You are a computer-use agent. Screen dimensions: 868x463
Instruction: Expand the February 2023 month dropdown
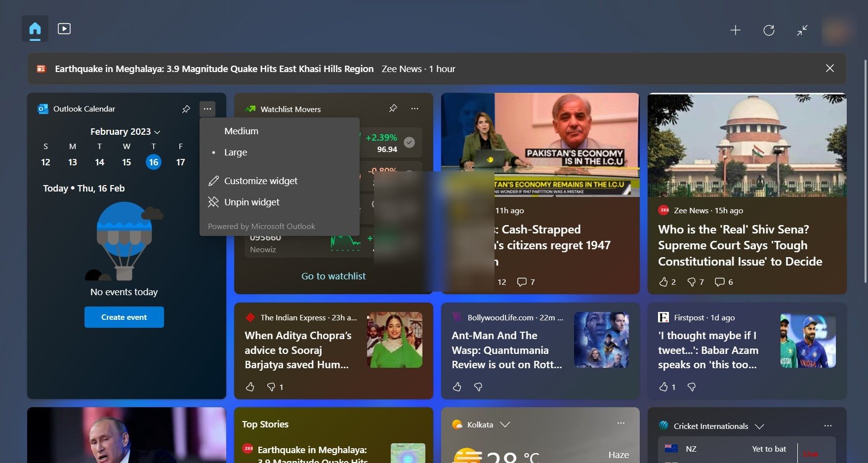(x=125, y=131)
